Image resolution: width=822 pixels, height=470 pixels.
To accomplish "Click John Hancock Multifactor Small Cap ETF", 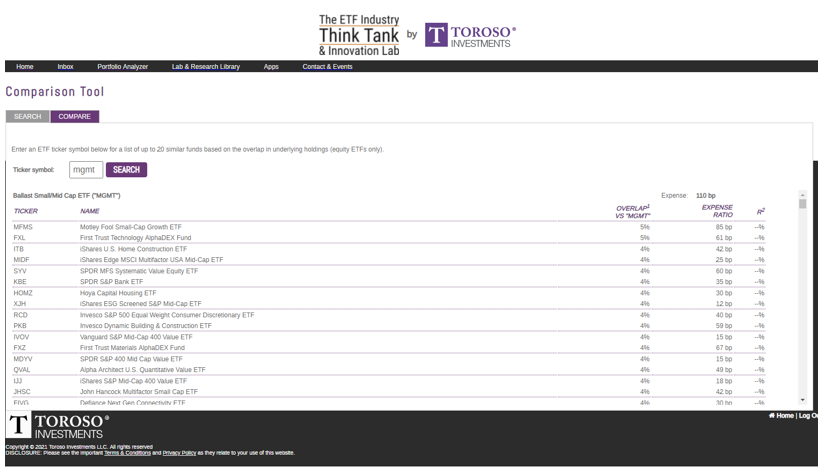I will point(139,392).
